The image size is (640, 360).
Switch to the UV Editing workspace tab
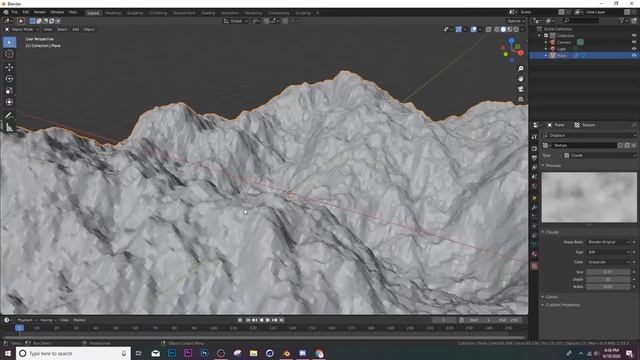pyautogui.click(x=158, y=13)
